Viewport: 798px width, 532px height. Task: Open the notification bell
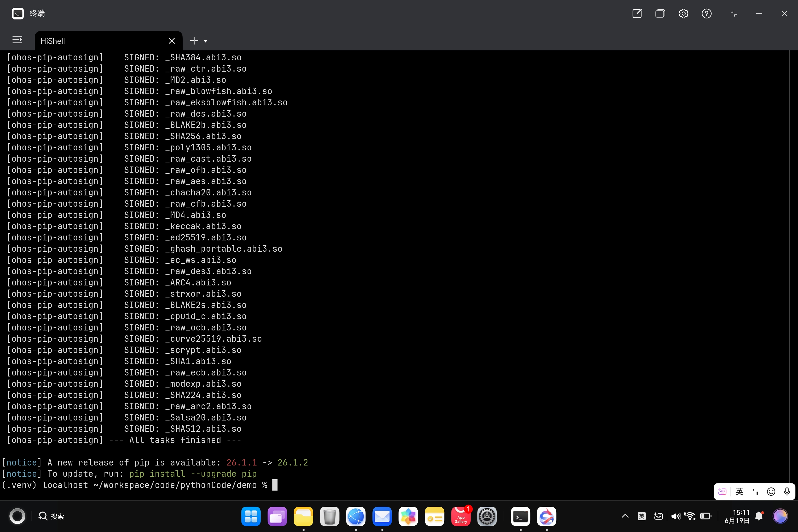tap(759, 516)
